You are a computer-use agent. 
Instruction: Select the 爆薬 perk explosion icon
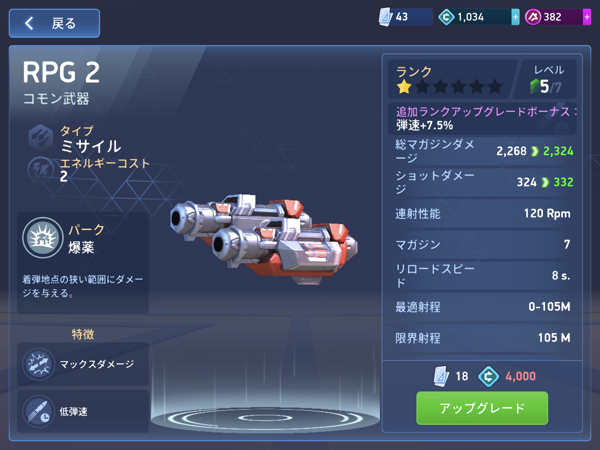tap(42, 238)
